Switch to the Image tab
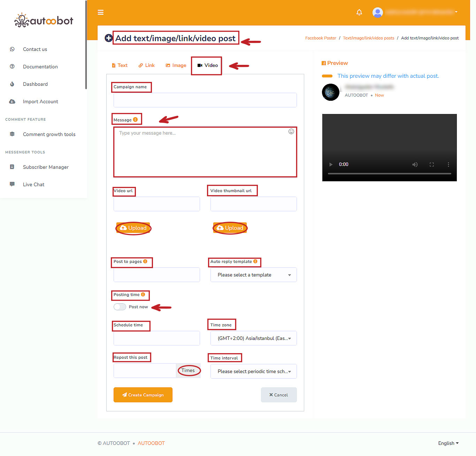 pos(176,66)
